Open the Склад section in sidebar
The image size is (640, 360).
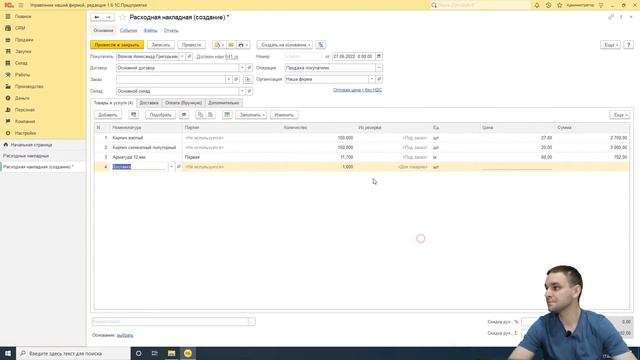click(21, 63)
